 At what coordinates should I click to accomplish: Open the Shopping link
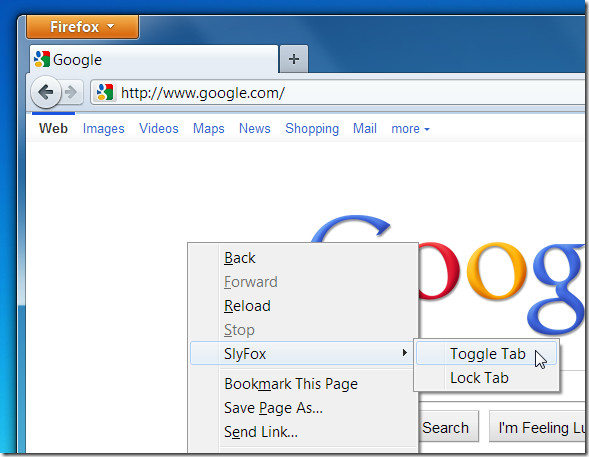[x=312, y=128]
